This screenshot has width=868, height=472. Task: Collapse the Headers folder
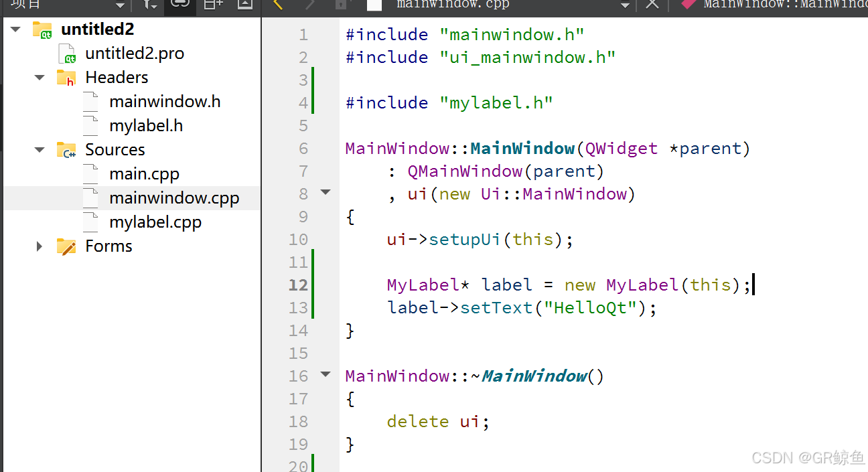[x=40, y=78]
